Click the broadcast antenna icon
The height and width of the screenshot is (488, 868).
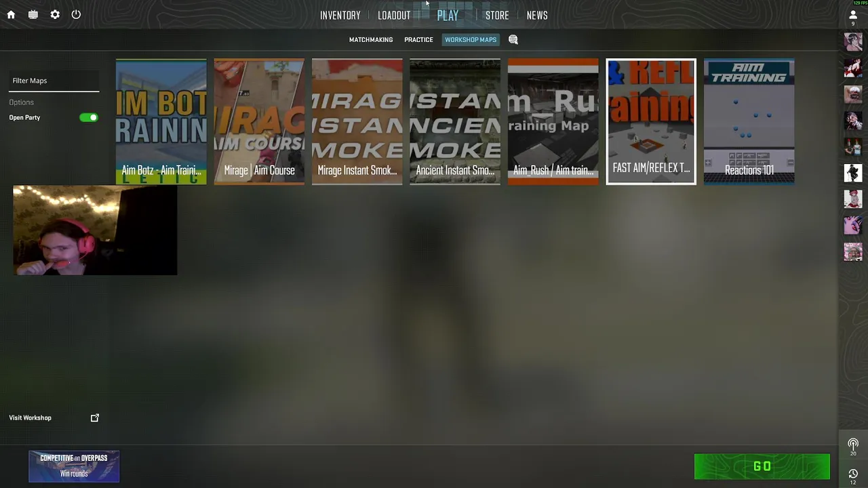(853, 444)
